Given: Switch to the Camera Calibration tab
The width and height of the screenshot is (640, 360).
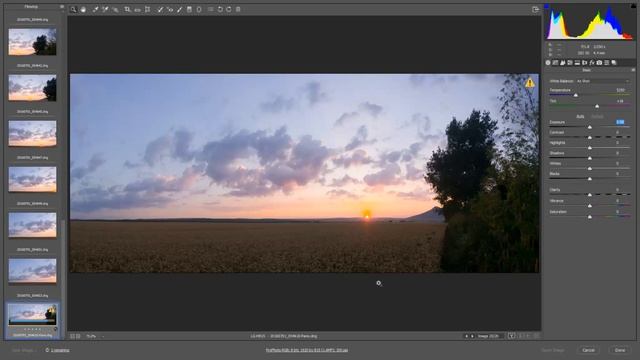Looking at the screenshot, I should pyautogui.click(x=599, y=62).
